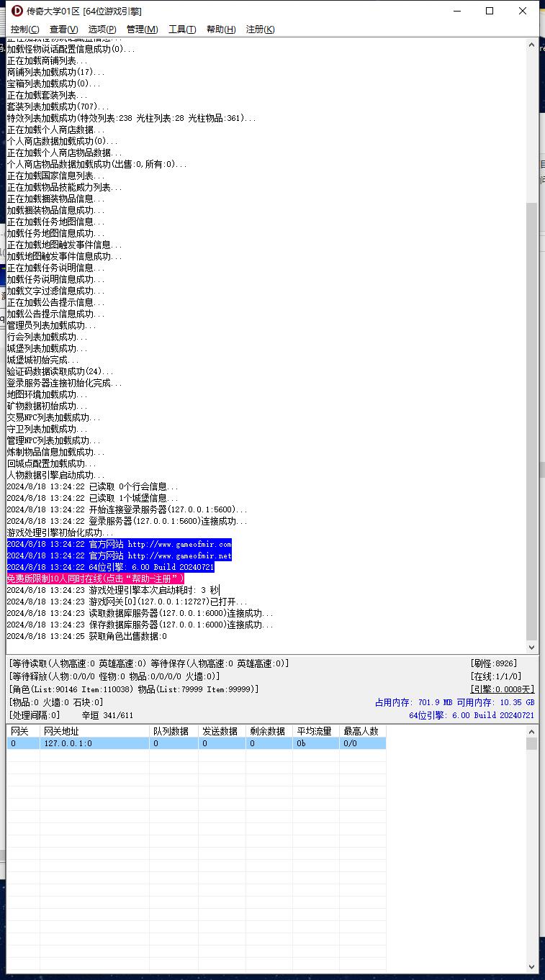Screen dimensions: 545x980
Task: Click the log pane vertical scrollbar thumb
Action: [x=532, y=421]
